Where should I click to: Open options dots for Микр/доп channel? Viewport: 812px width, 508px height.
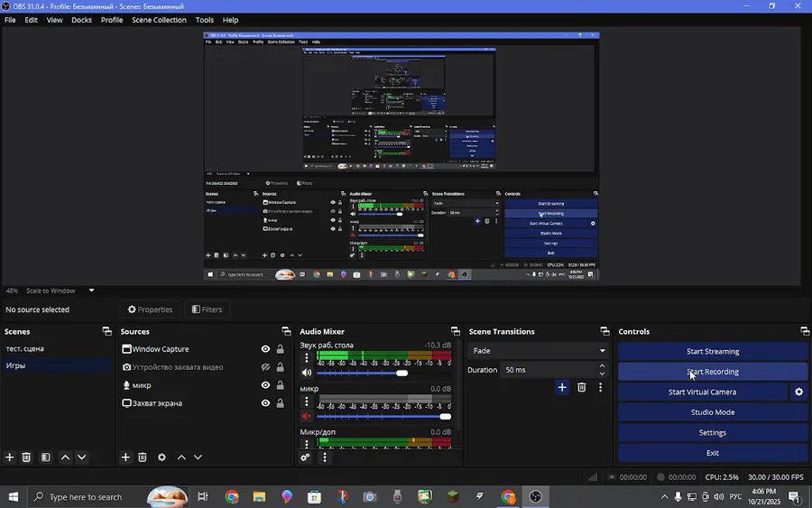[307, 444]
